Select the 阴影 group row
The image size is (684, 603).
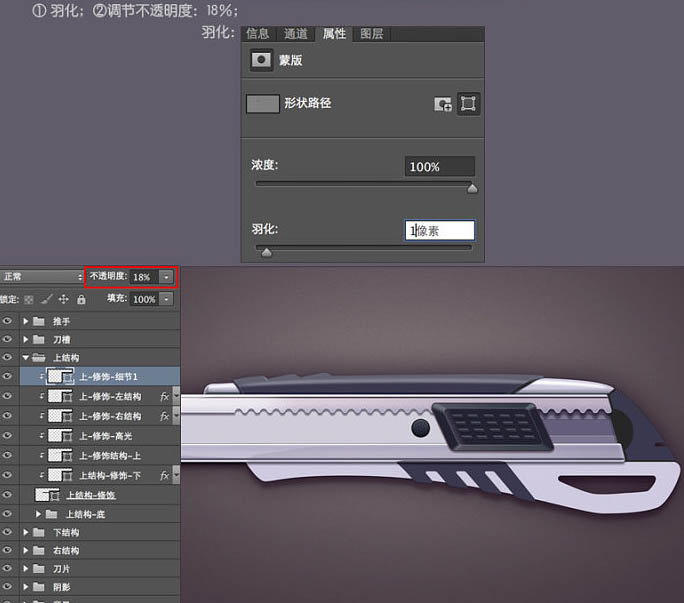coord(100,587)
